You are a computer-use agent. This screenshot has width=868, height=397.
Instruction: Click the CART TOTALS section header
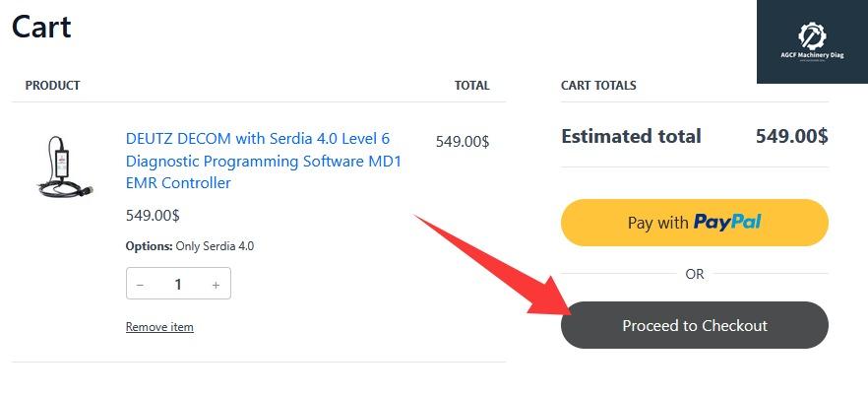click(598, 86)
